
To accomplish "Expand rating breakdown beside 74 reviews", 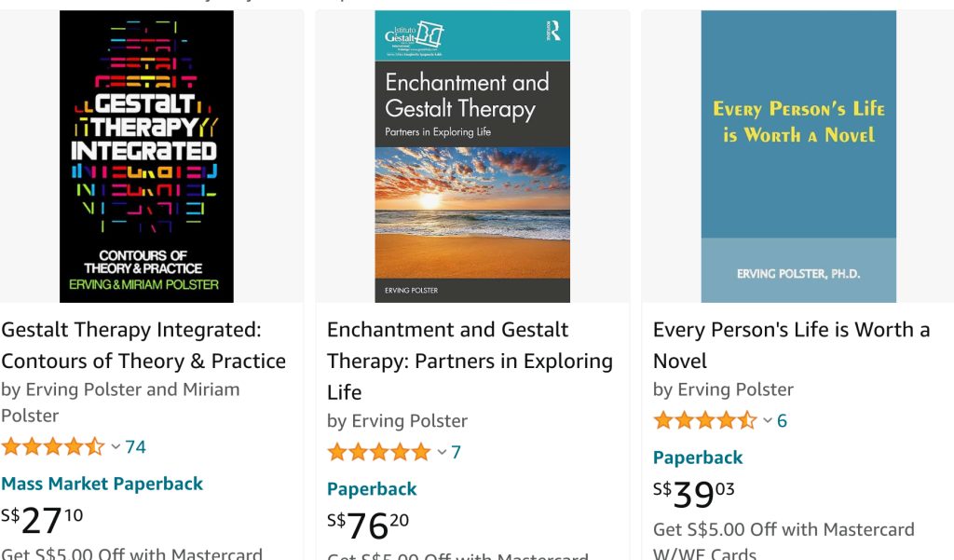I will 116,447.
